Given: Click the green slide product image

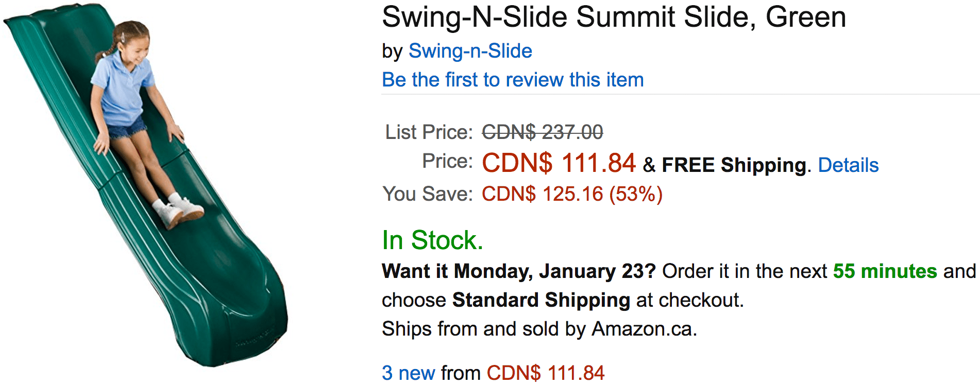Looking at the screenshot, I should [x=146, y=185].
